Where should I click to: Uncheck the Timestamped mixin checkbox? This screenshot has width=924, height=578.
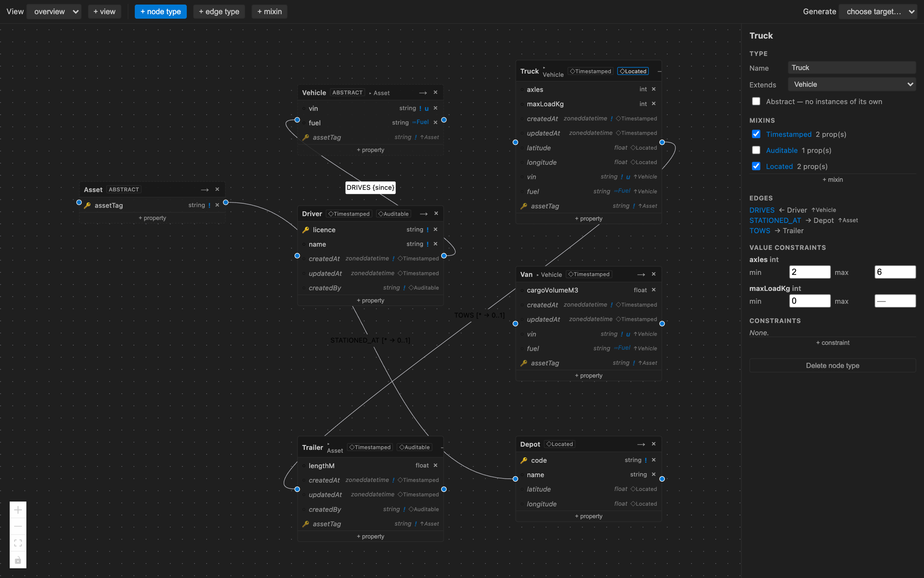click(756, 134)
